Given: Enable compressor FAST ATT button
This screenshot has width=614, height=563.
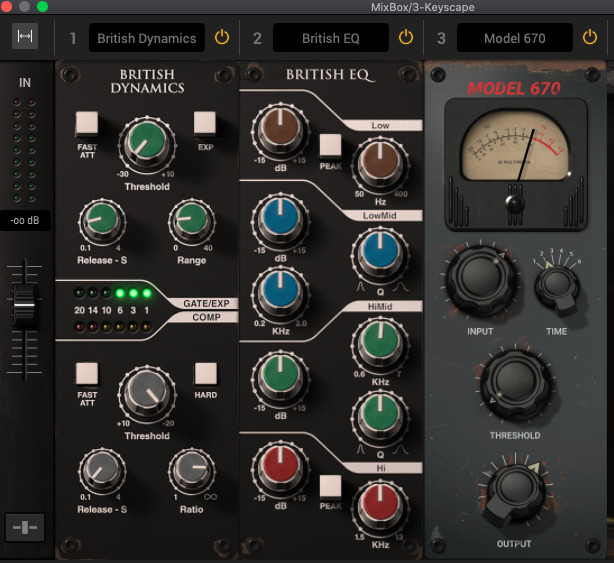Looking at the screenshot, I should click(x=87, y=373).
